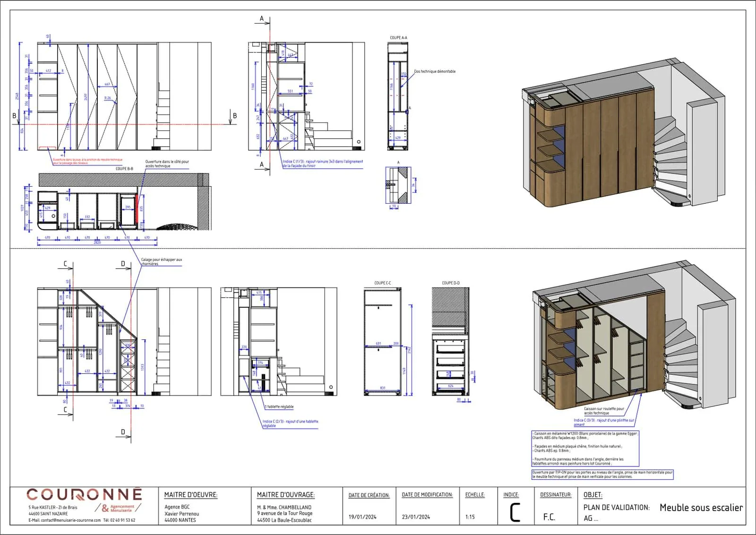This screenshot has width=756, height=535.
Task: Click the "1 tablette réglable" label
Action: [x=279, y=406]
